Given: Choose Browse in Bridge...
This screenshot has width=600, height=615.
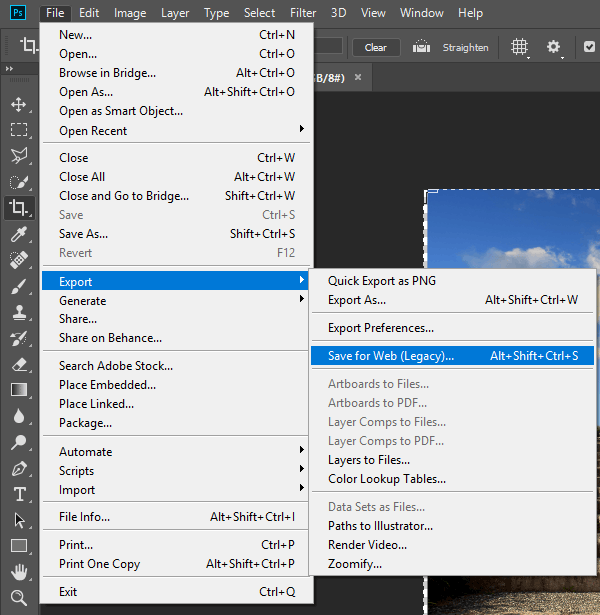Looking at the screenshot, I should coord(176,73).
